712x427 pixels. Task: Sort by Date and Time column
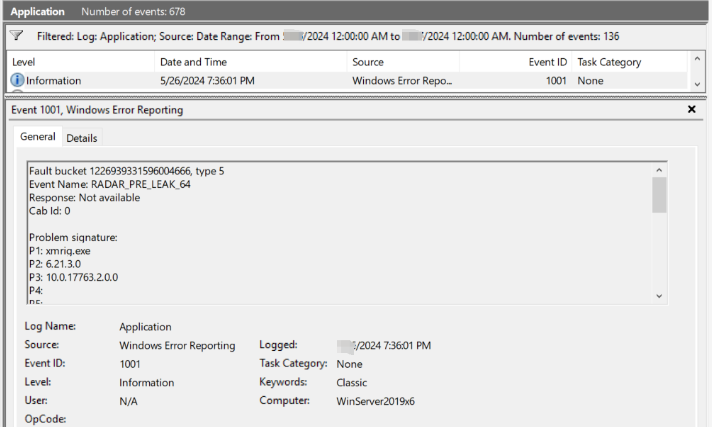click(x=251, y=62)
